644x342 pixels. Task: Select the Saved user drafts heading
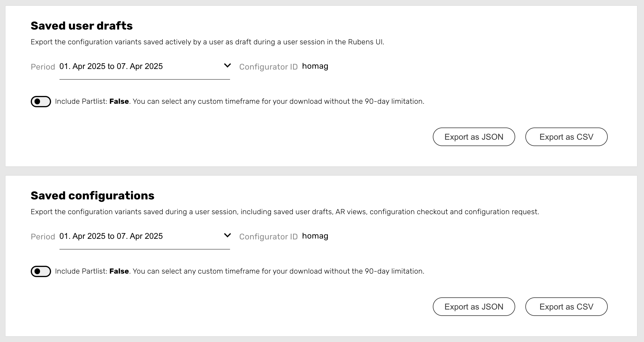point(82,26)
